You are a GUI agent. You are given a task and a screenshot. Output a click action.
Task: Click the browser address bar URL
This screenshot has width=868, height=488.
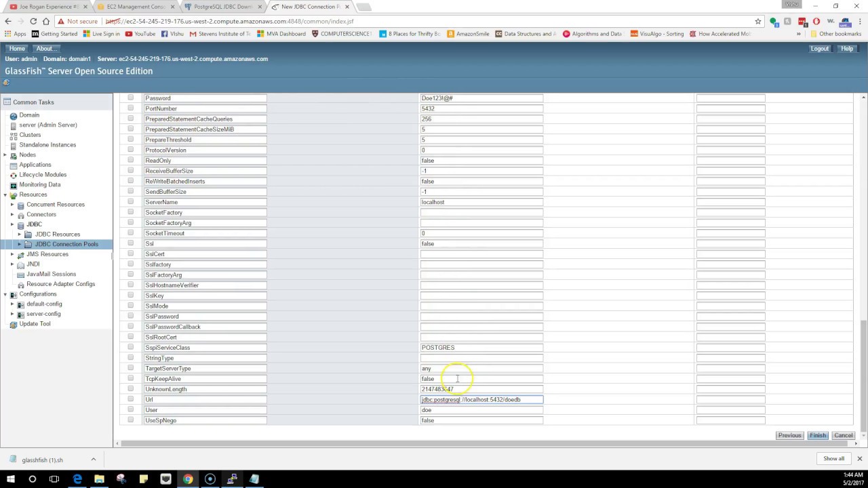pos(231,21)
